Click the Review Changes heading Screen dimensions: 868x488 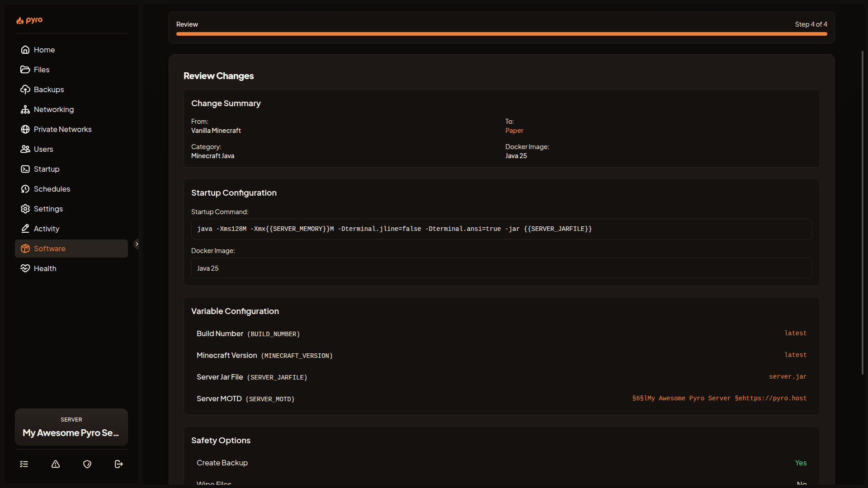[x=219, y=76]
